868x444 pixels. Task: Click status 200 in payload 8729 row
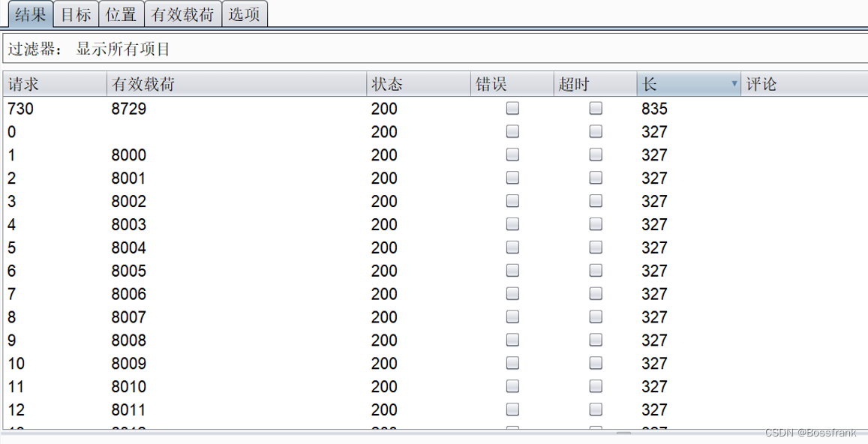tap(384, 109)
